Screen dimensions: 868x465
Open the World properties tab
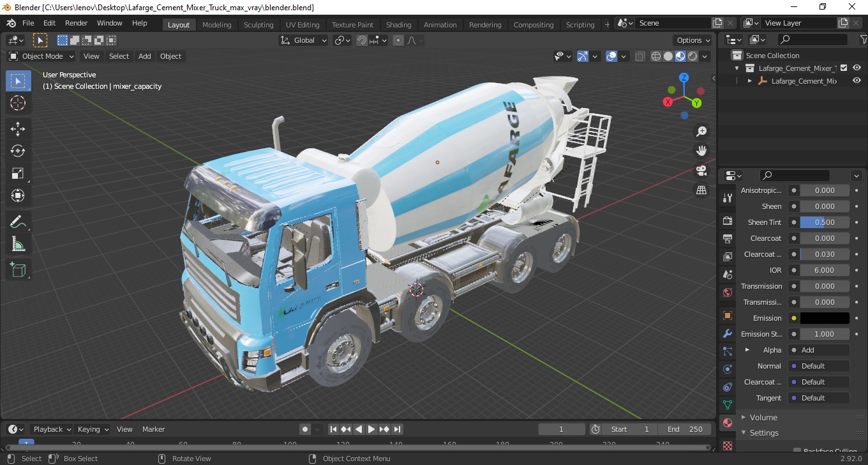[x=727, y=293]
